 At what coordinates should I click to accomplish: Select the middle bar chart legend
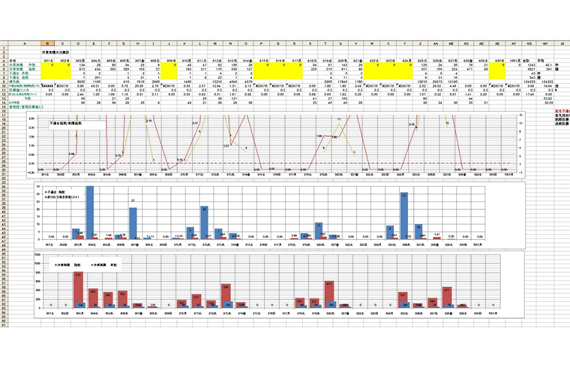pos(62,194)
